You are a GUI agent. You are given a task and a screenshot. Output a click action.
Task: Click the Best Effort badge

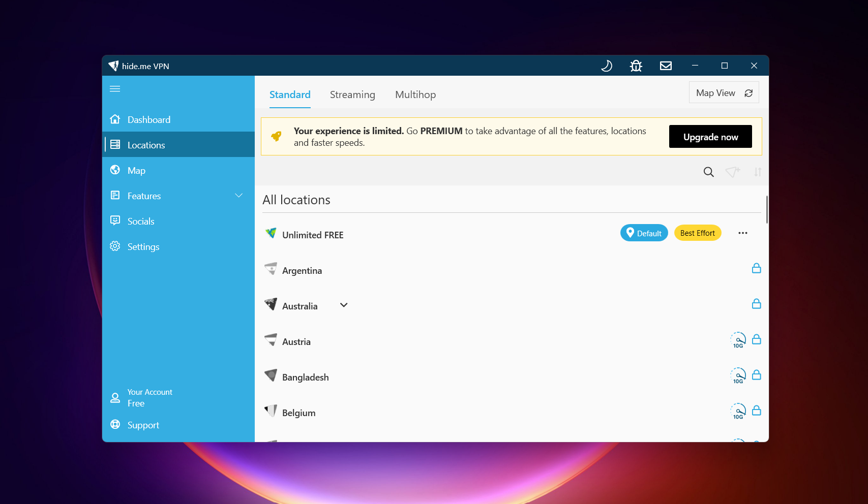698,233
